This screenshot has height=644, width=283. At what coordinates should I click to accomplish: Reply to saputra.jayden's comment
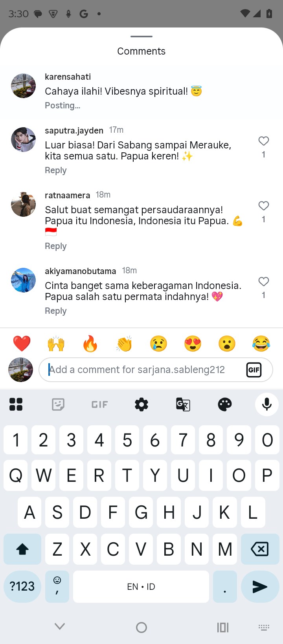55,170
